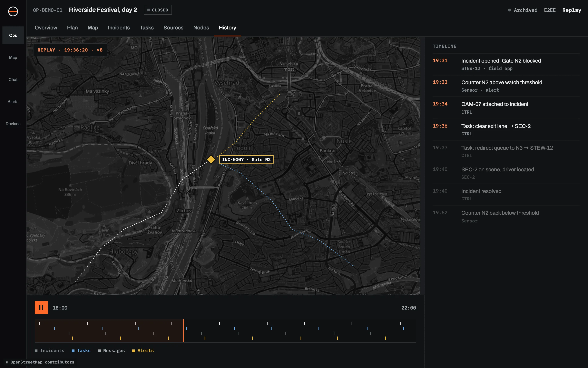Select timeline entry 'CAM-07 attached to incident'
The height and width of the screenshot is (368, 588).
[506, 108]
